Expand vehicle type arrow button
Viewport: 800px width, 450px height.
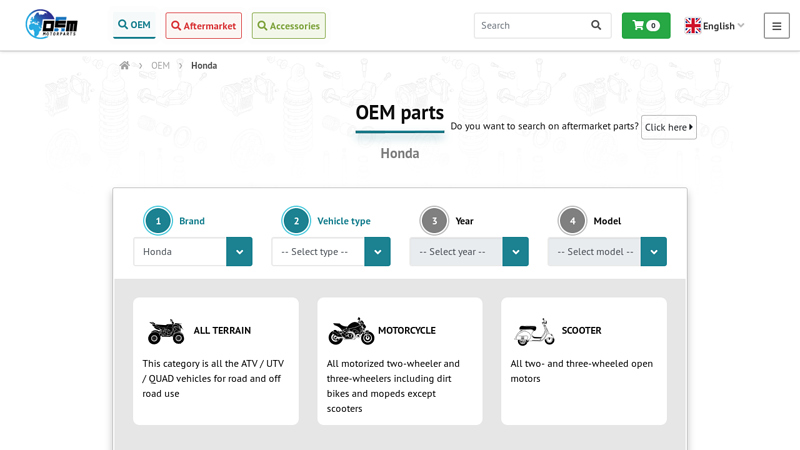pos(378,252)
